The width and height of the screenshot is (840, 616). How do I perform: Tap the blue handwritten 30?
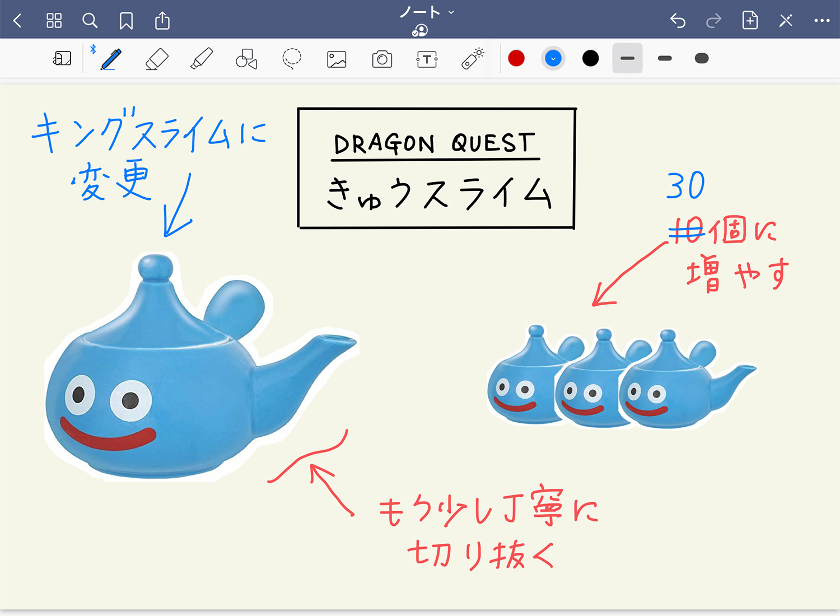click(685, 185)
